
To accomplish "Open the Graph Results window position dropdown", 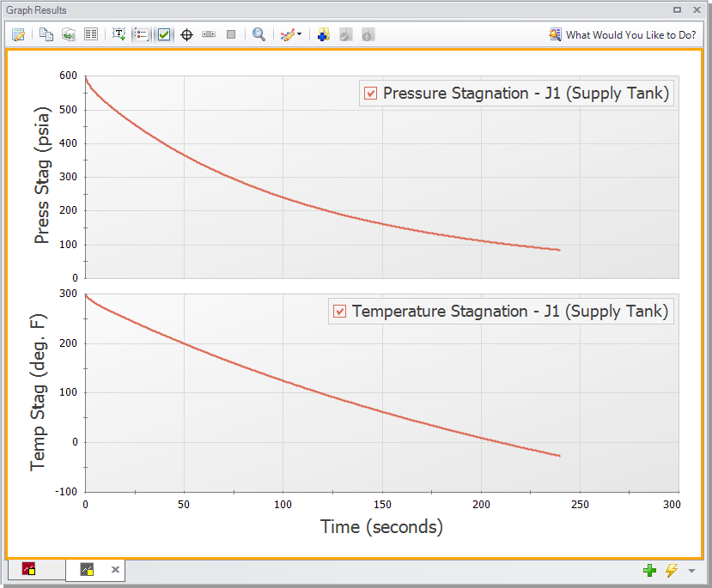I will coord(678,10).
